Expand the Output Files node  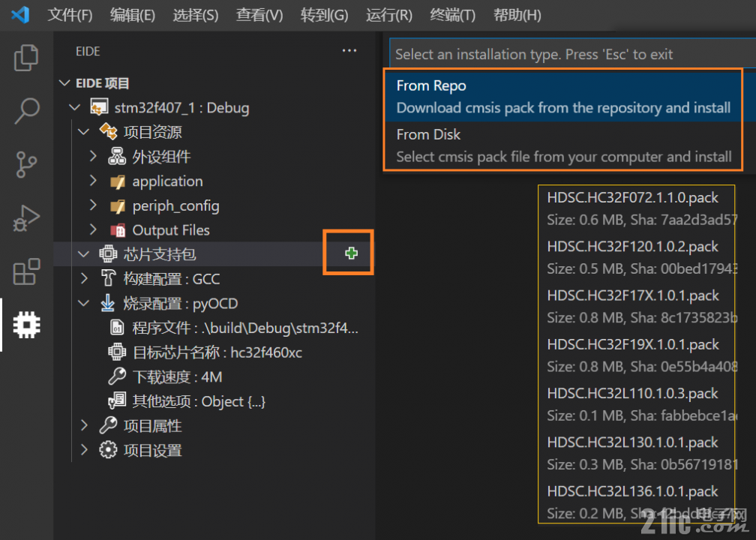pos(93,229)
